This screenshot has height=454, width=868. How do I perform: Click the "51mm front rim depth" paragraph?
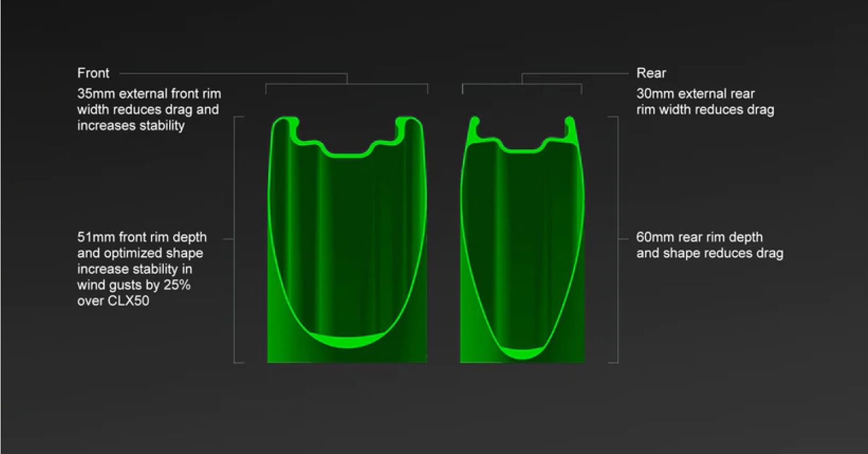[x=142, y=269]
